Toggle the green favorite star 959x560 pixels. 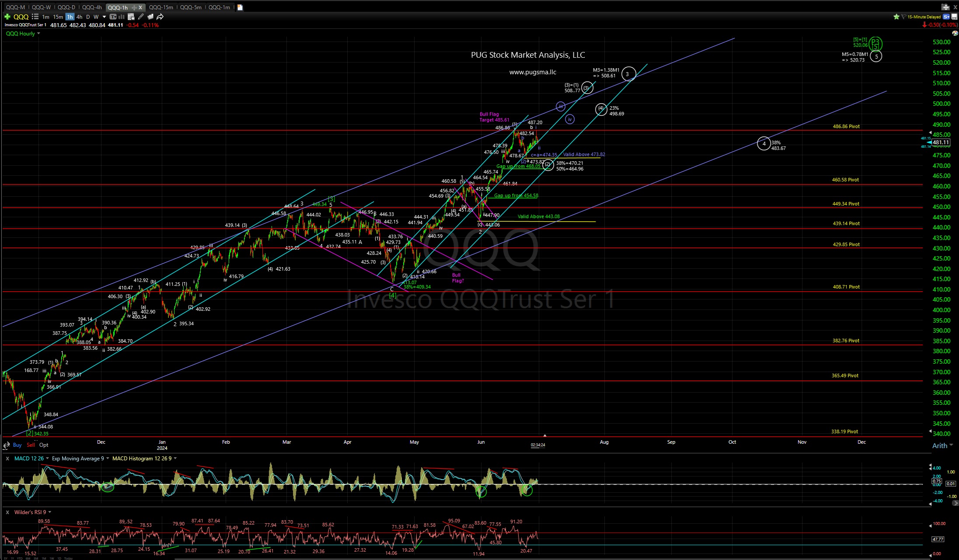(896, 17)
